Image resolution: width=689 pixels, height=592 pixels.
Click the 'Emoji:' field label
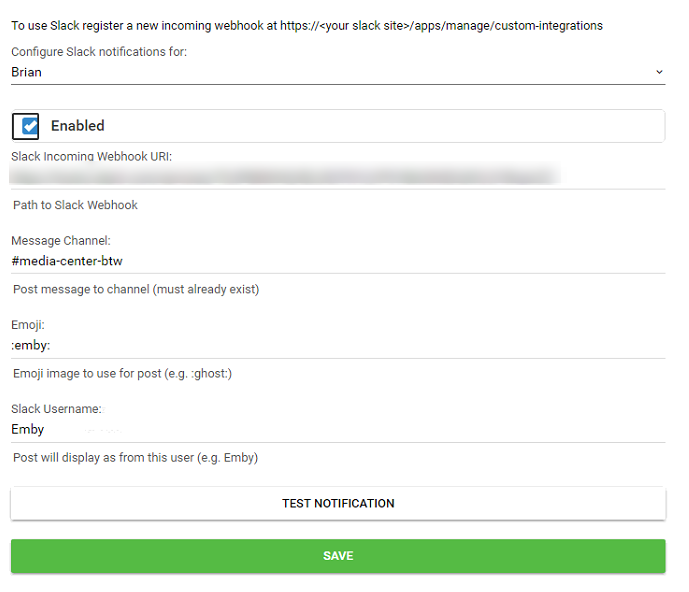(28, 325)
